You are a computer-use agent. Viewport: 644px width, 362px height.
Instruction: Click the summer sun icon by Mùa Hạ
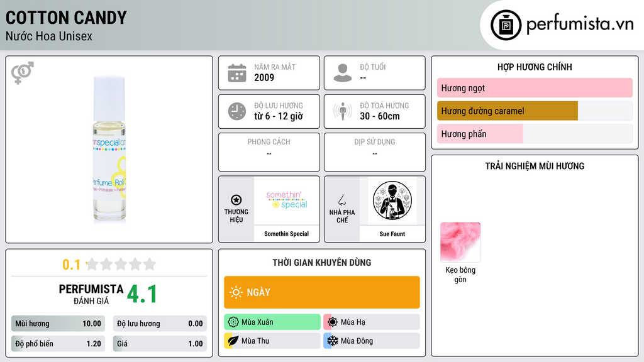coord(333,322)
